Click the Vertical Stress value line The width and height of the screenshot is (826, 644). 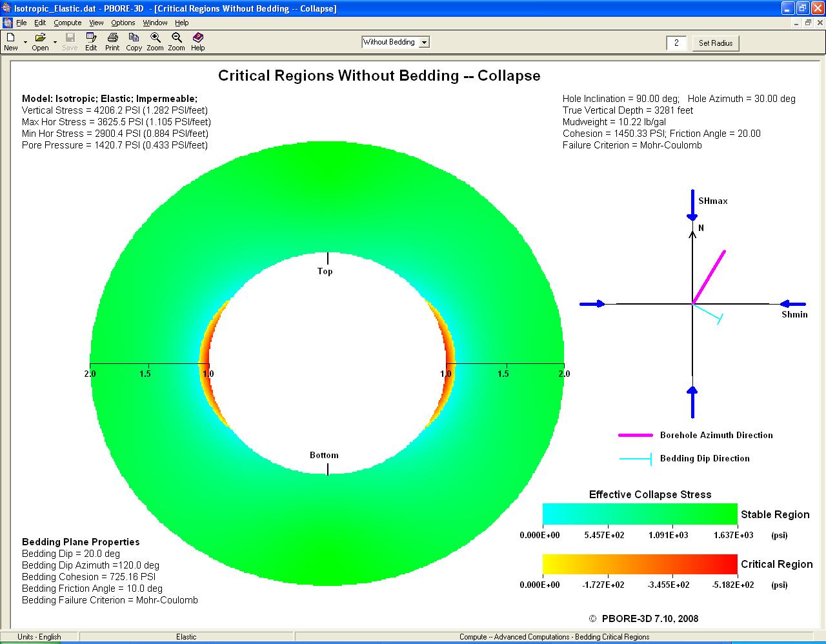coord(115,110)
